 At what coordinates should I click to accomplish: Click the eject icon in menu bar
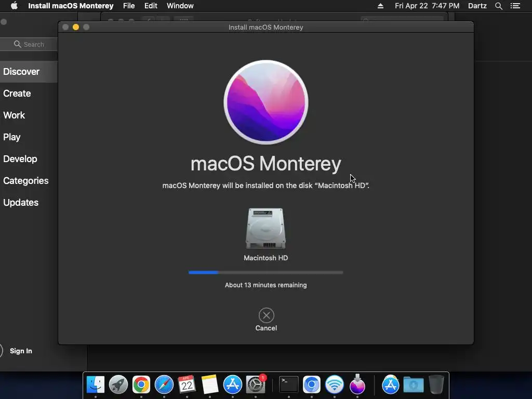380,6
